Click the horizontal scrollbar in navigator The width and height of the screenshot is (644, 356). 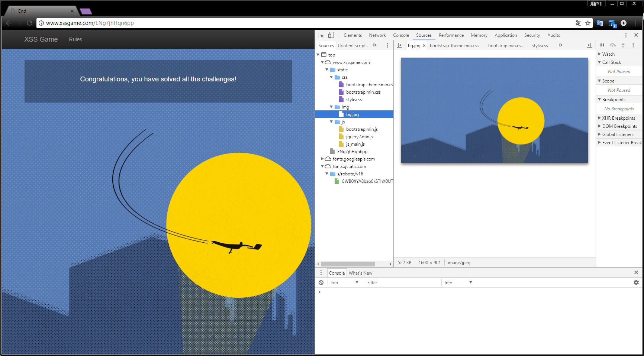[x=348, y=264]
